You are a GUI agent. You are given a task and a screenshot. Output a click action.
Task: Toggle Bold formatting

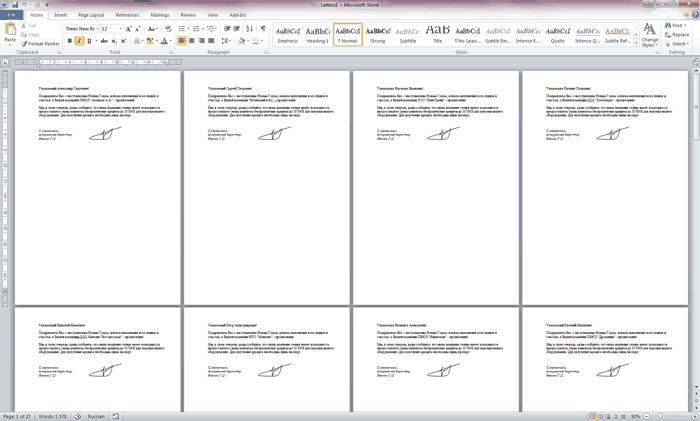pyautogui.click(x=70, y=41)
